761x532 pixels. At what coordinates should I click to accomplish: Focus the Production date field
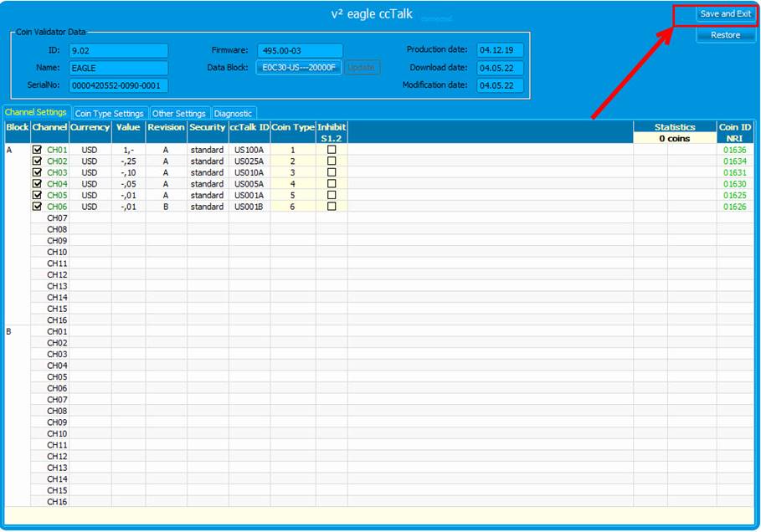point(500,50)
